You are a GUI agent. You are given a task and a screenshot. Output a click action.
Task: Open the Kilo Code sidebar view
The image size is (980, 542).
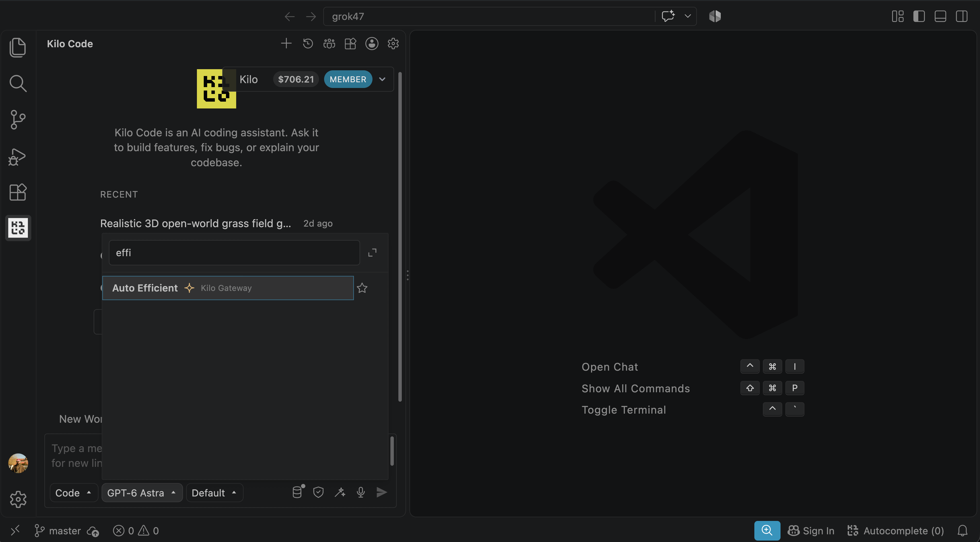18,228
